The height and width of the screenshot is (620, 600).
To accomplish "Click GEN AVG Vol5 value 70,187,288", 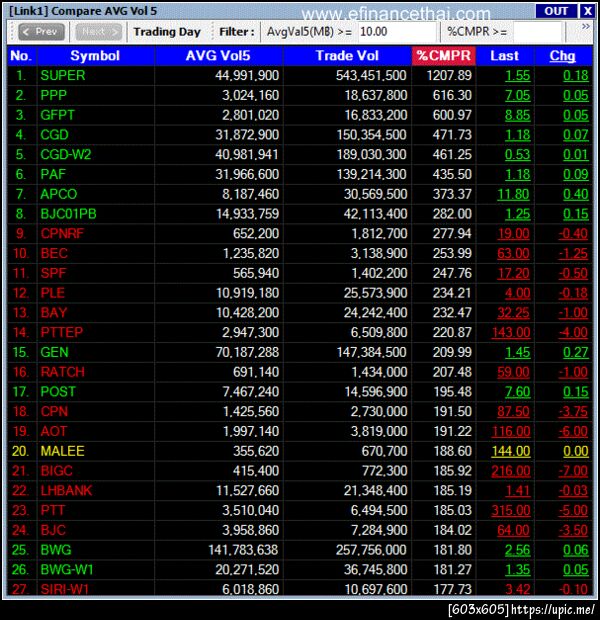I will coord(247,352).
